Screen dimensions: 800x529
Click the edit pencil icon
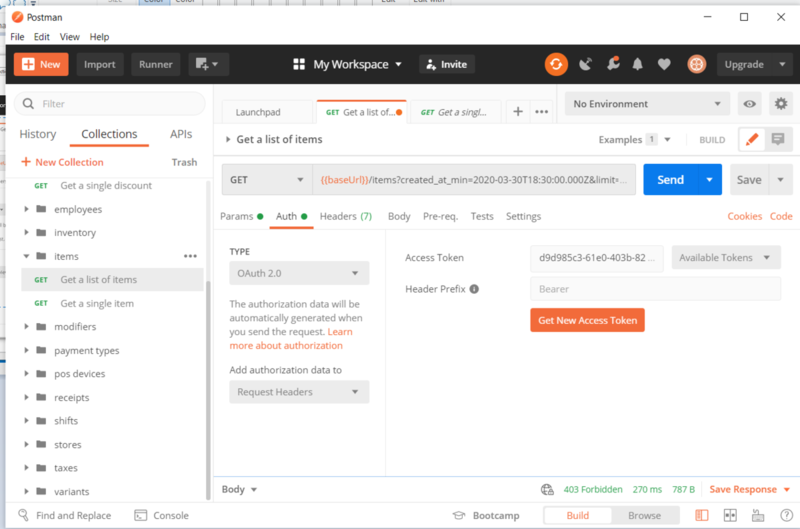click(x=751, y=140)
